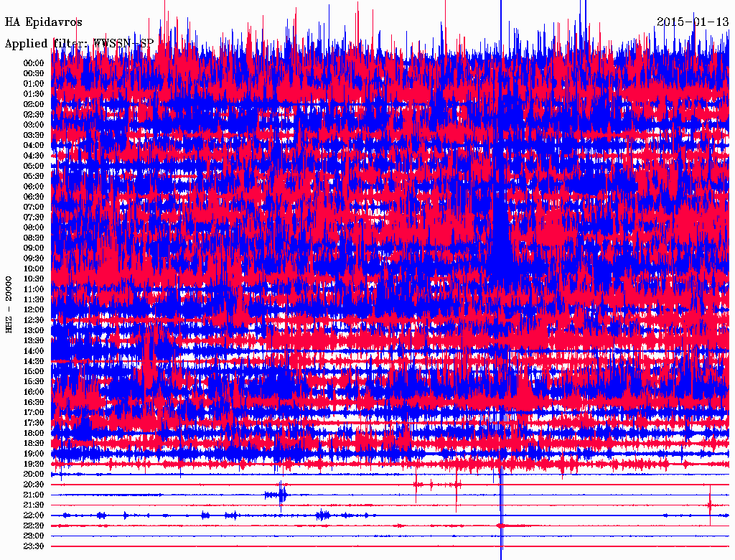Click the date label 2015-01-13
Viewport: 735px width, 560px height.
(693, 22)
